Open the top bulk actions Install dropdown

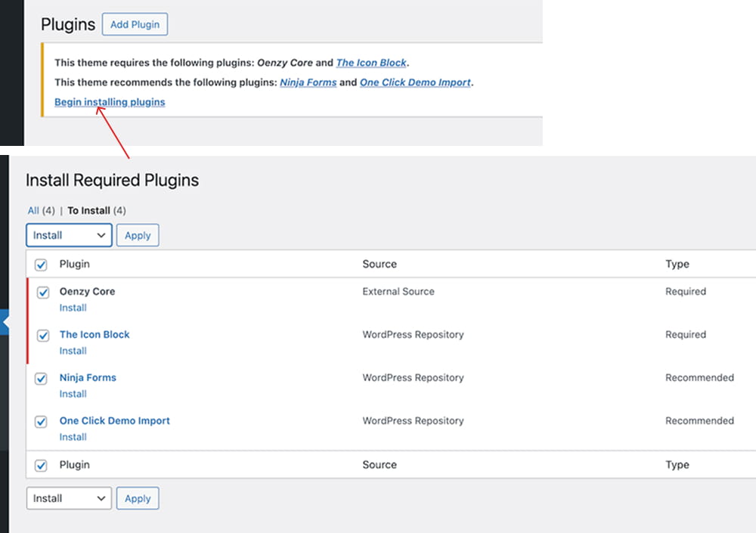(68, 235)
